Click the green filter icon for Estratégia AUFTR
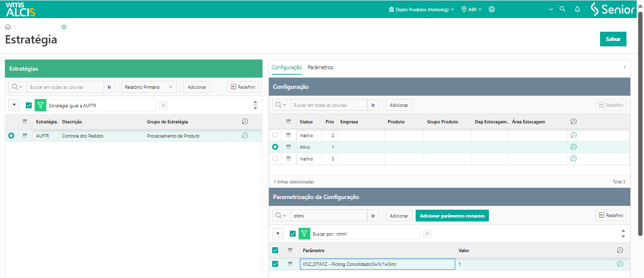This screenshot has height=278, width=644. [x=40, y=105]
